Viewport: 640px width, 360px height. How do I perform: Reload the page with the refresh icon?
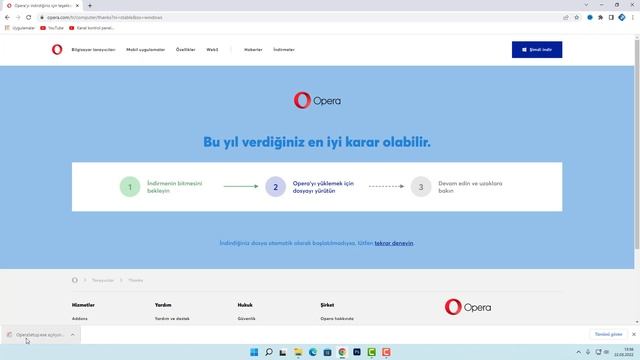click(29, 18)
